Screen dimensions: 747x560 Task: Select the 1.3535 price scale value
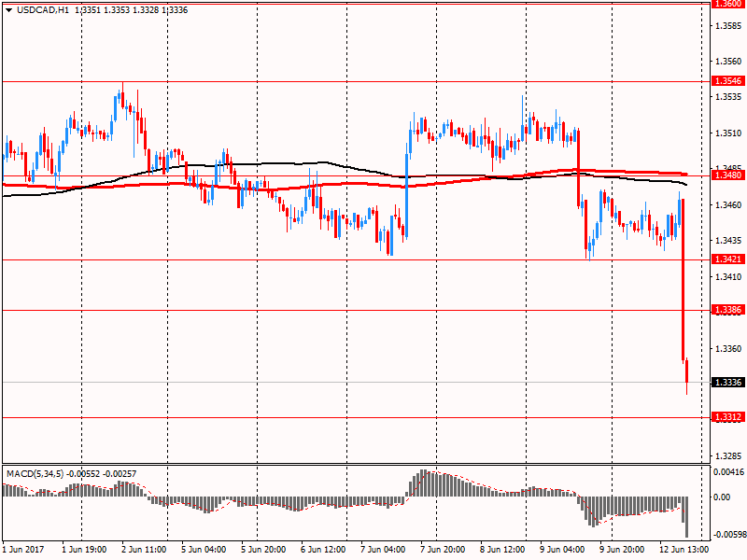tap(729, 97)
